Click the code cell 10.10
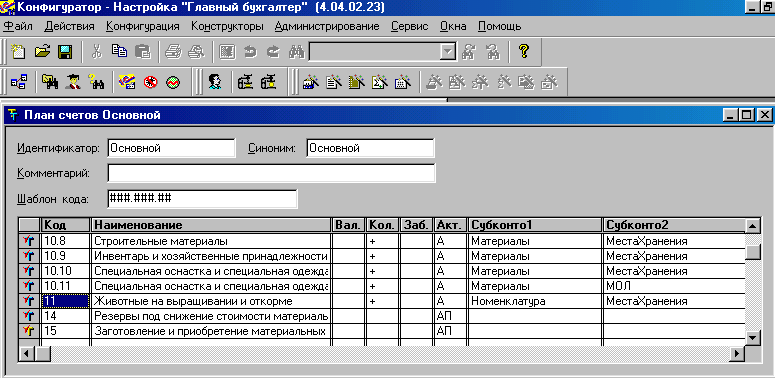Viewport: 775px width, 378px height. pos(65,271)
